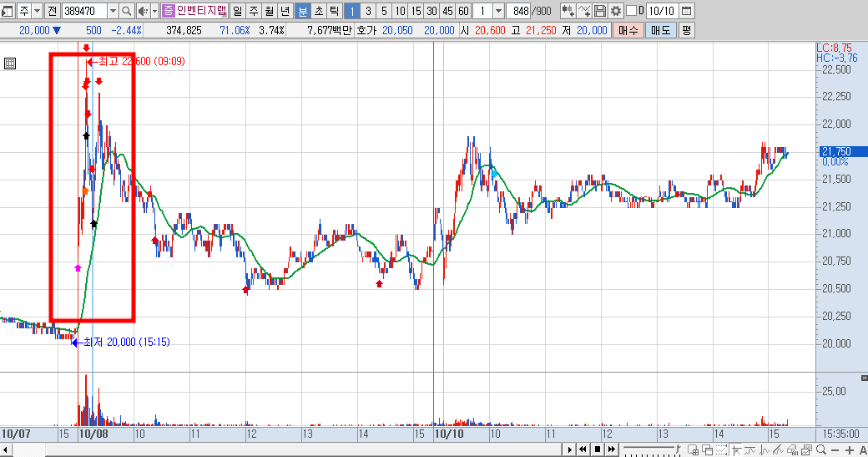Switch to the 틱 (tick) chart tab

click(x=335, y=11)
